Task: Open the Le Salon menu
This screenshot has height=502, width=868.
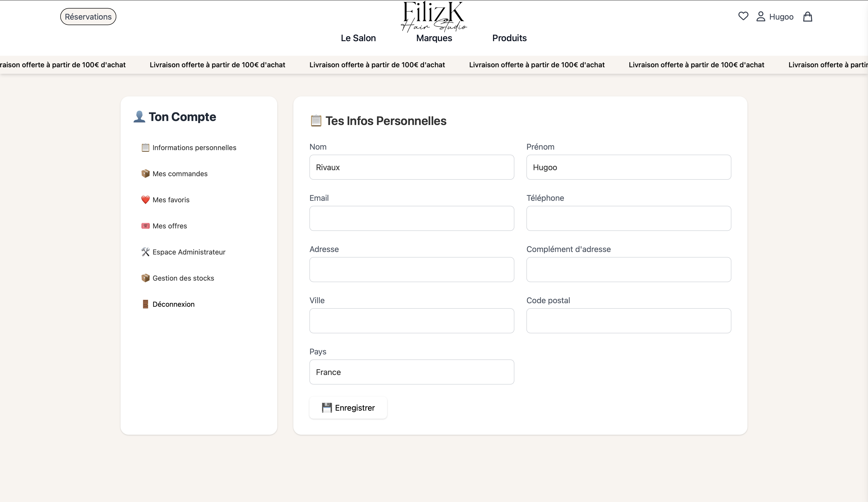Action: click(x=358, y=38)
